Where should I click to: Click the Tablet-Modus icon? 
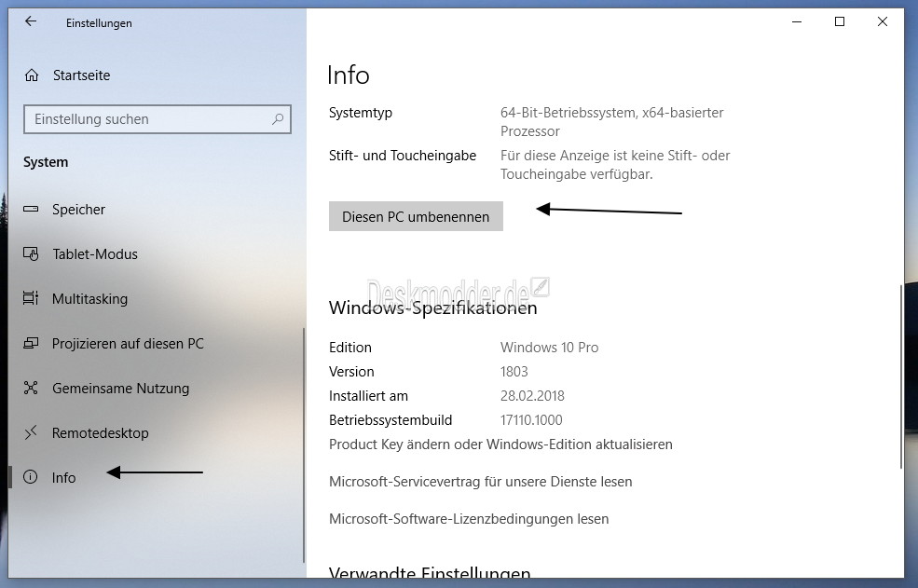pos(31,253)
